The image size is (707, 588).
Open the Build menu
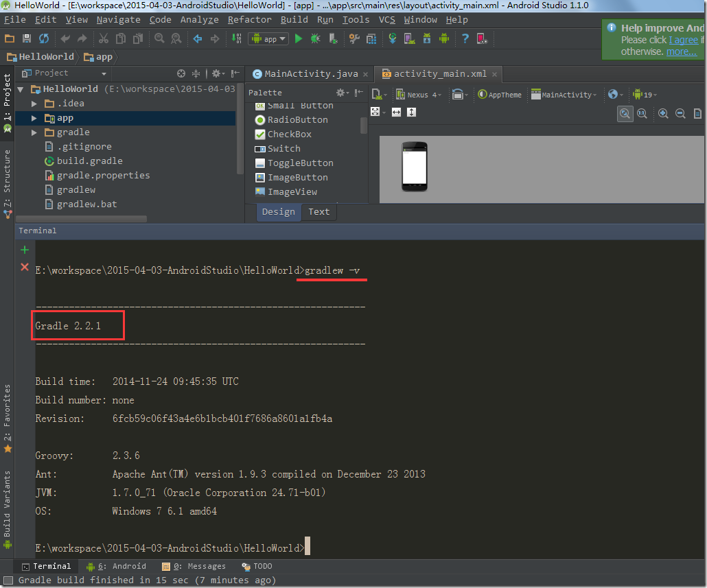point(294,20)
